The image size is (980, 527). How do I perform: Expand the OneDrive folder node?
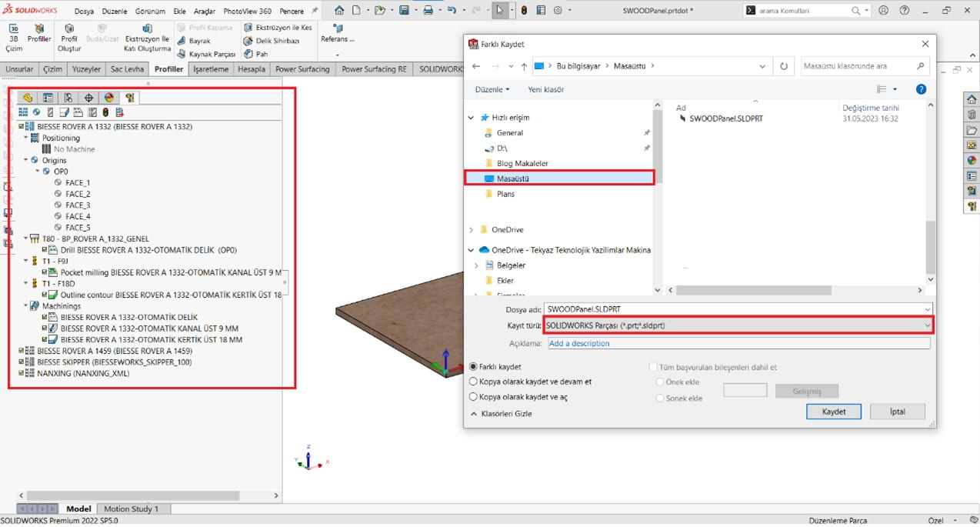472,230
